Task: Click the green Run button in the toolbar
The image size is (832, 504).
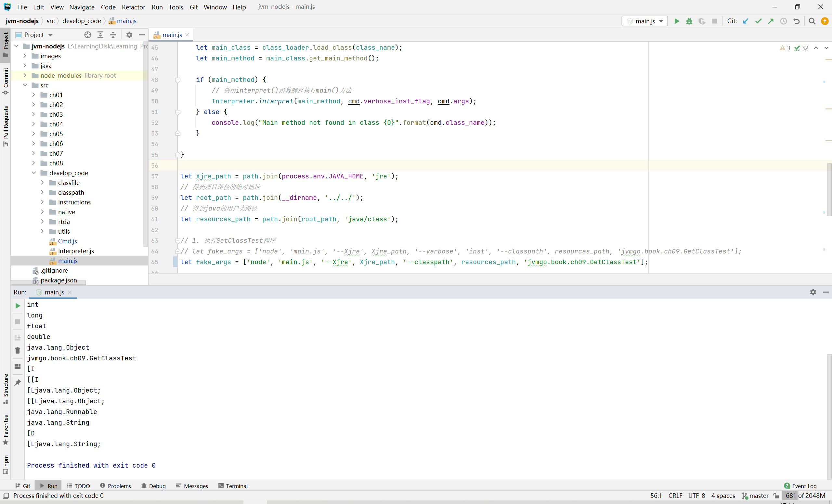Action: pos(677,21)
